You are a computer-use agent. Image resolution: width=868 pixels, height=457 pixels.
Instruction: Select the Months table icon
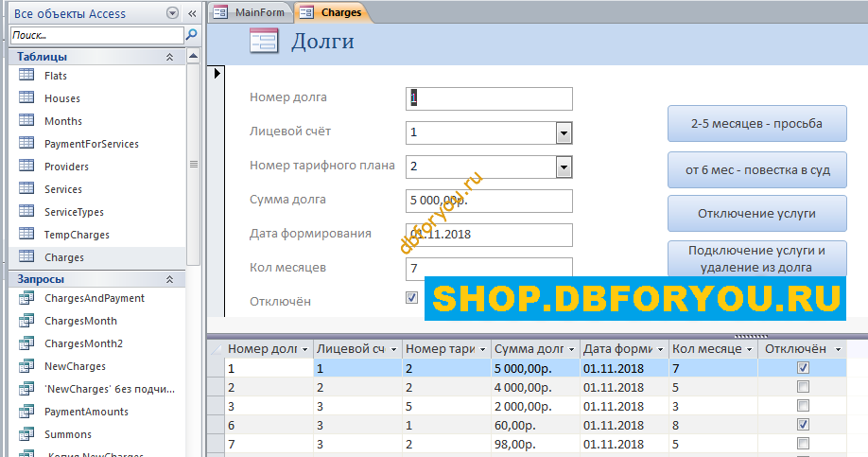26,120
